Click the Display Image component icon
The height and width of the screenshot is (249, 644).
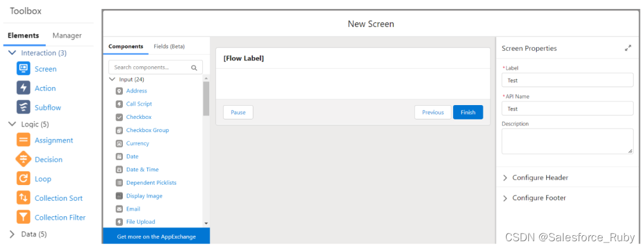[119, 196]
